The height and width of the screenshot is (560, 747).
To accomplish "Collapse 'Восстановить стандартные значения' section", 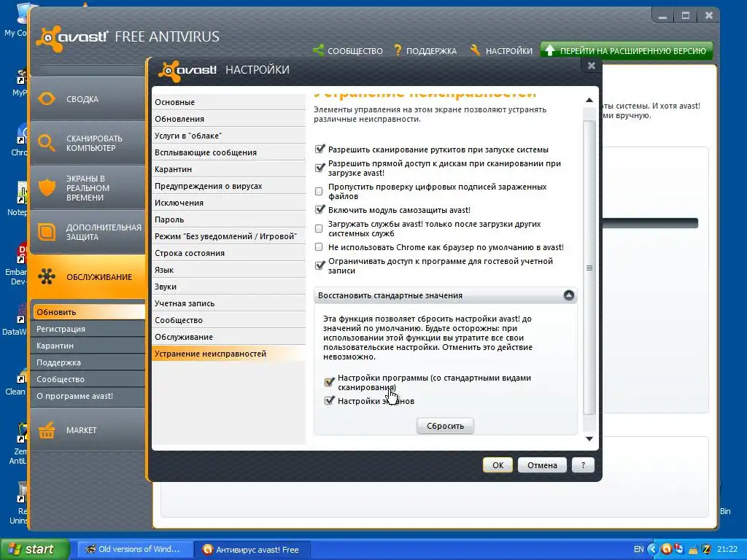I will [x=568, y=295].
